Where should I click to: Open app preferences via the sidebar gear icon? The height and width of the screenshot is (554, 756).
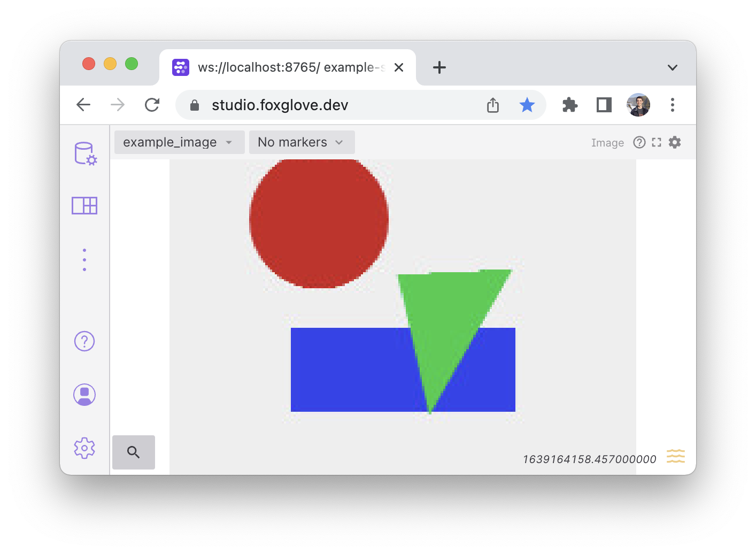[84, 449]
